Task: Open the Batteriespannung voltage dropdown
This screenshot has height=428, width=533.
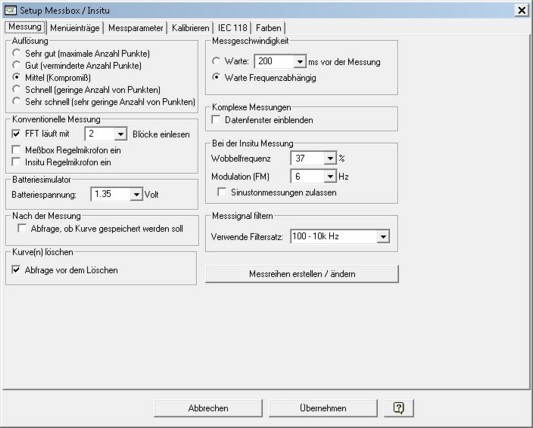Action: tap(136, 194)
